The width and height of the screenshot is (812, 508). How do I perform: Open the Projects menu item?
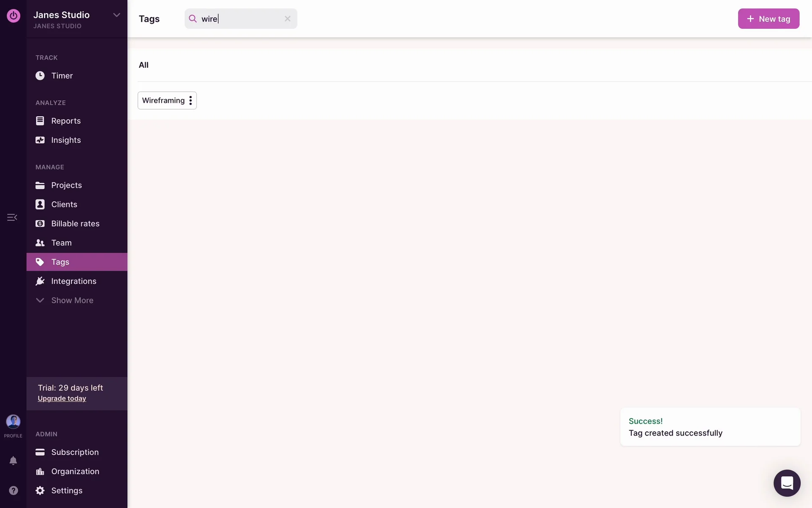(x=66, y=185)
